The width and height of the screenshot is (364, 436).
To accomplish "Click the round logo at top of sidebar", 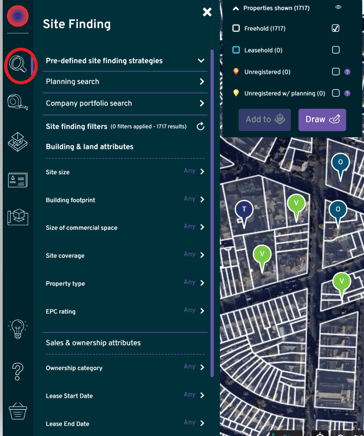I will [18, 16].
